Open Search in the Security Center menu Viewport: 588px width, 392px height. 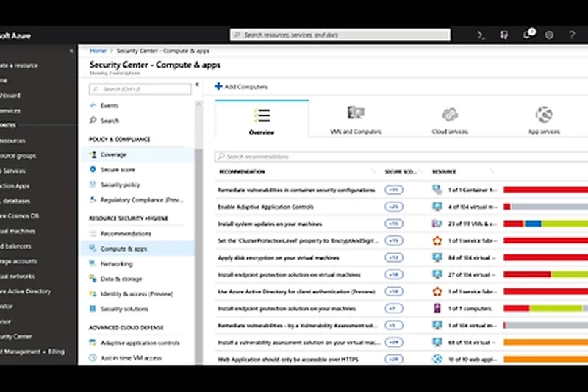(x=110, y=121)
